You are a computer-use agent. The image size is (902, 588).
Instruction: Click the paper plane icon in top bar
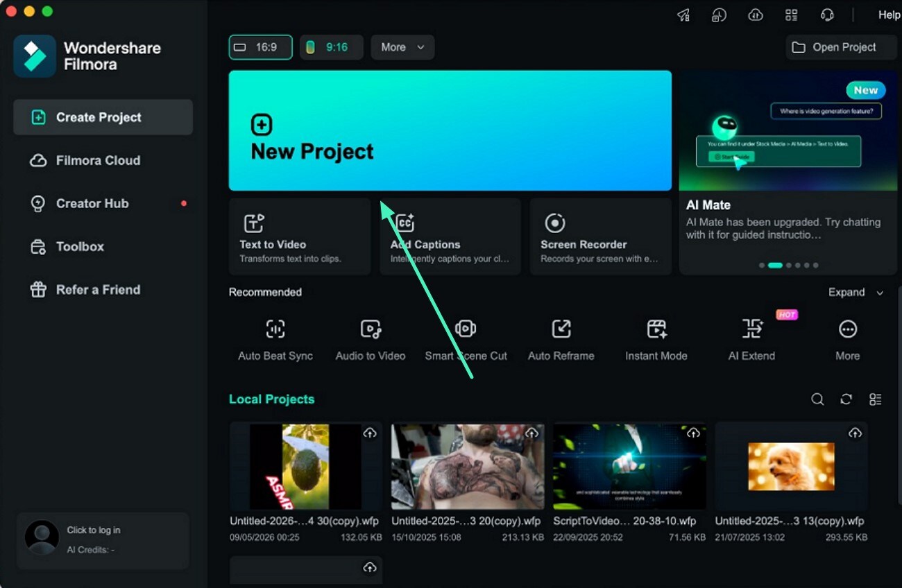tap(683, 15)
